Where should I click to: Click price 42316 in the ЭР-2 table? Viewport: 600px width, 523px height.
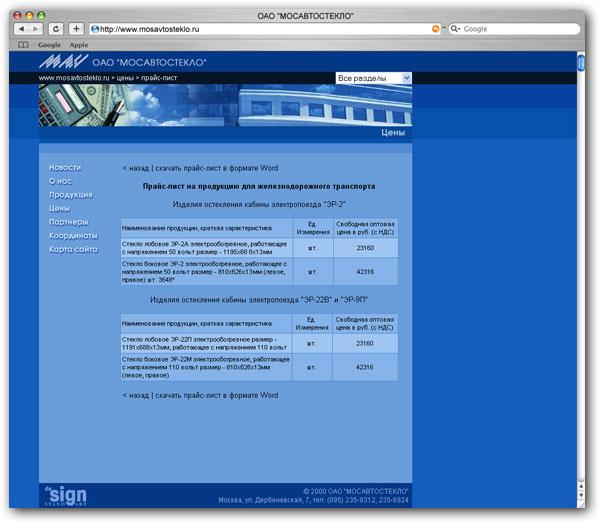365,272
